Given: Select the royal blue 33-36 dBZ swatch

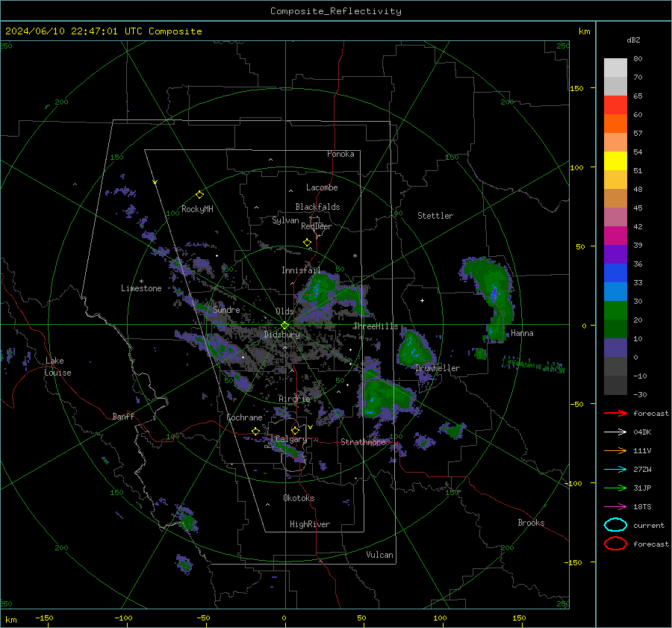Looking at the screenshot, I should (x=615, y=273).
